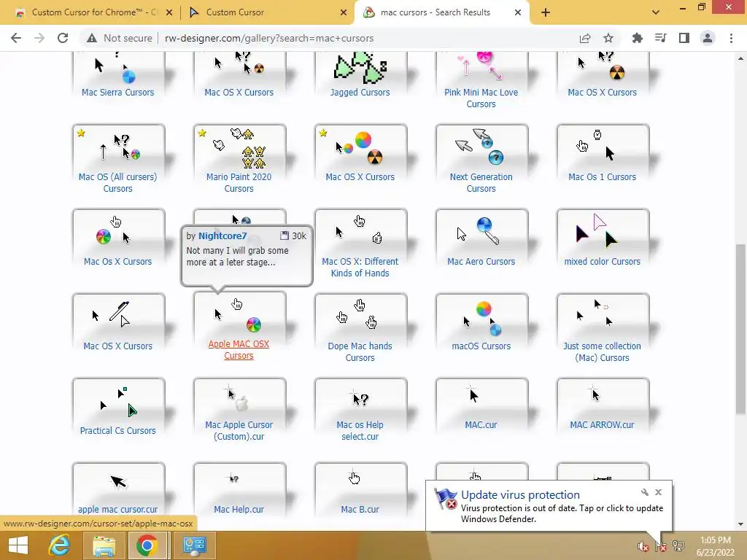Open the Extensions puzzle icon
Viewport: 747px width, 560px height.
(637, 38)
